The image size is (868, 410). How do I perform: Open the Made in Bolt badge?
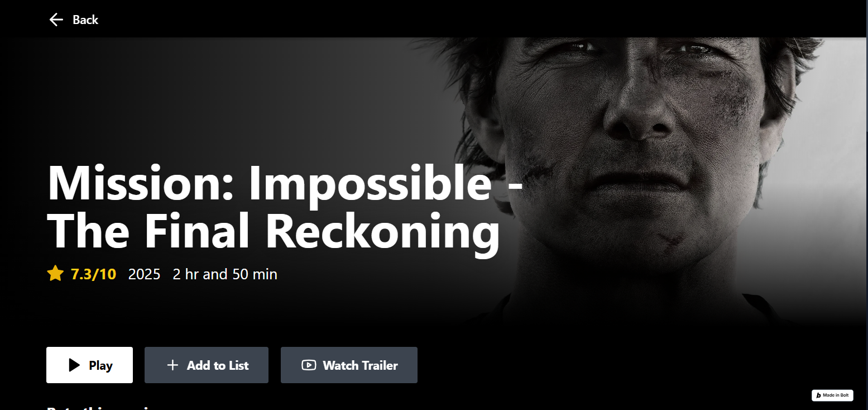tap(832, 395)
